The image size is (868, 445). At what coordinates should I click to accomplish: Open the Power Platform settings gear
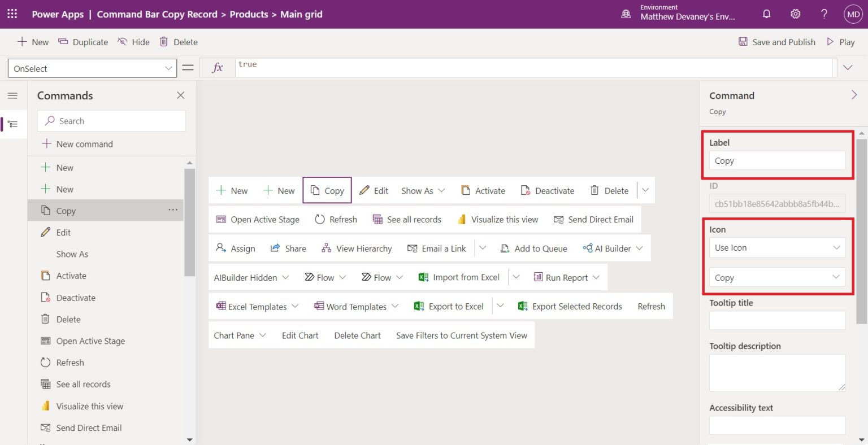(x=795, y=14)
